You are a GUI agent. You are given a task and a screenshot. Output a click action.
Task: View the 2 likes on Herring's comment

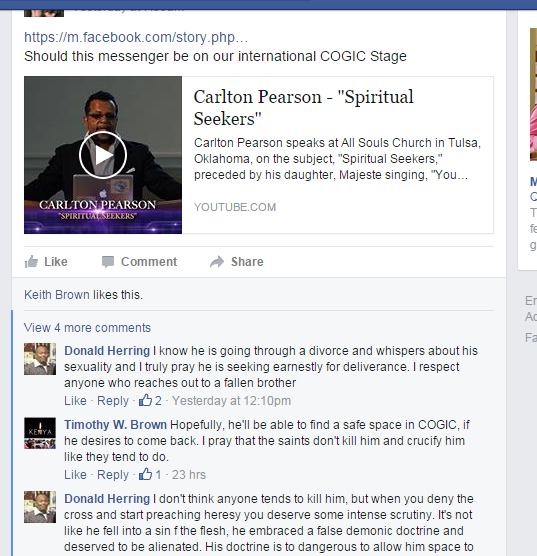[x=150, y=401]
